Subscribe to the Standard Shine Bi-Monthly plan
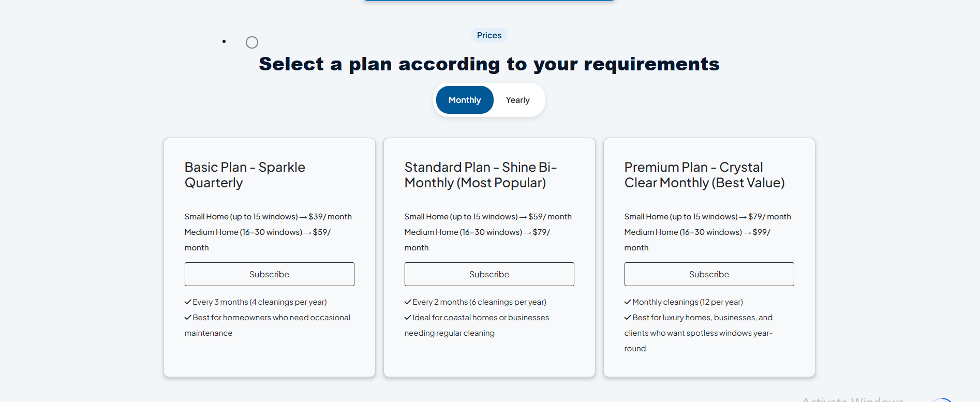 [x=489, y=274]
